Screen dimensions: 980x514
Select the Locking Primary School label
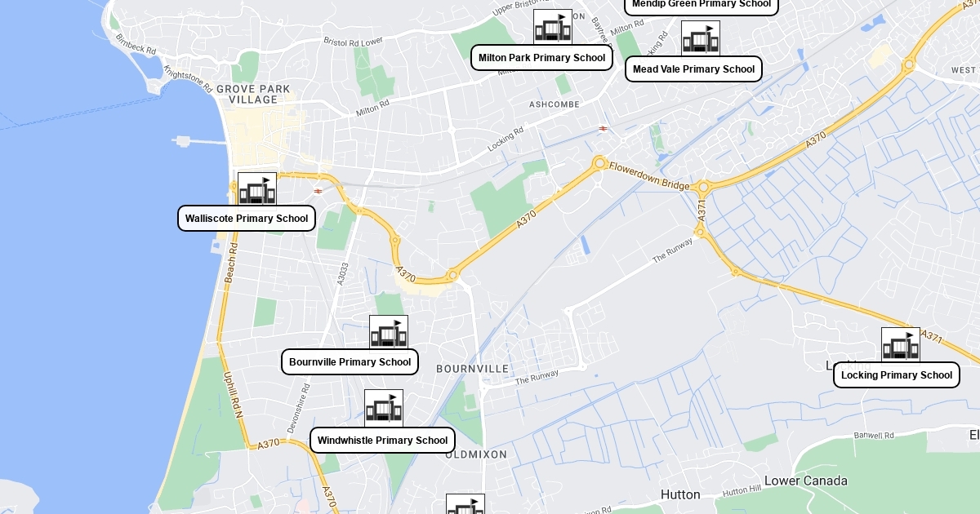click(x=897, y=375)
